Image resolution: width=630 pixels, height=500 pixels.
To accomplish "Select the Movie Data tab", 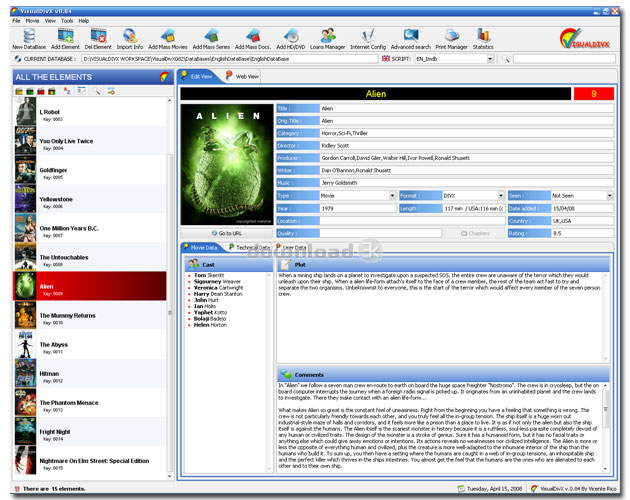I will click(200, 247).
